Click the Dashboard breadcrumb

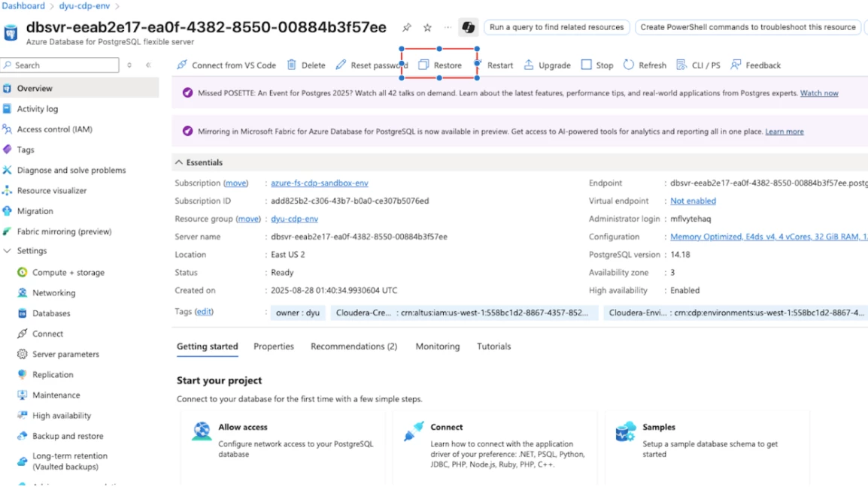[x=23, y=6]
